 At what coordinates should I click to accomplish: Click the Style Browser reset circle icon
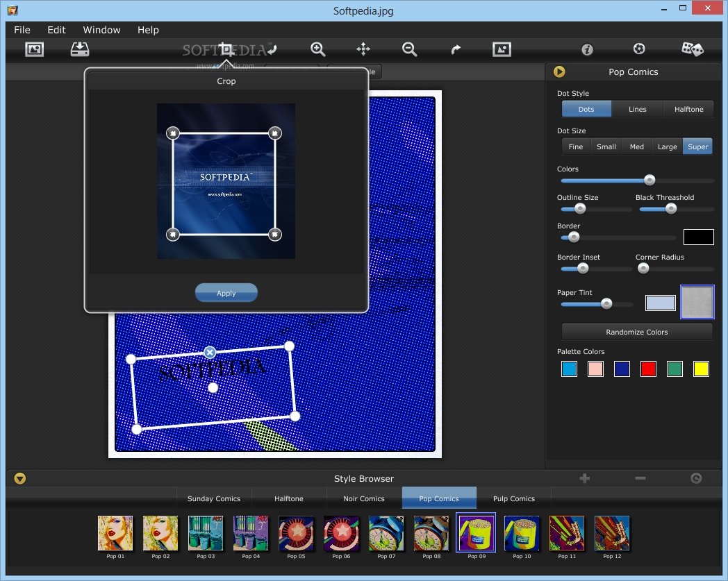pyautogui.click(x=696, y=478)
